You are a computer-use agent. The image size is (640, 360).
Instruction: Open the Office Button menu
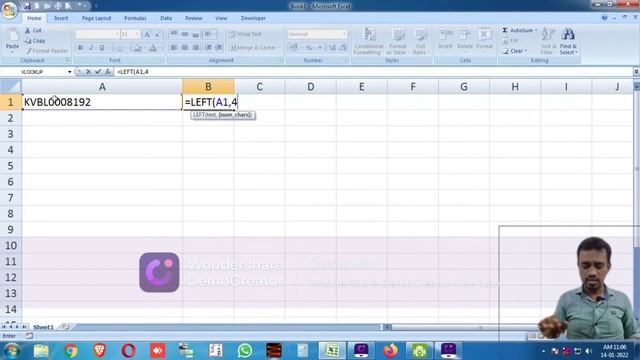coord(9,10)
